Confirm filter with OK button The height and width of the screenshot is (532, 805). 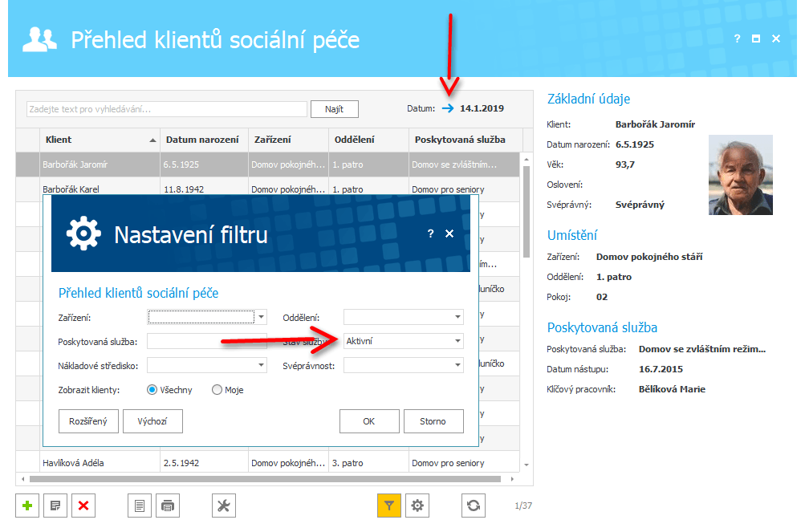369,421
